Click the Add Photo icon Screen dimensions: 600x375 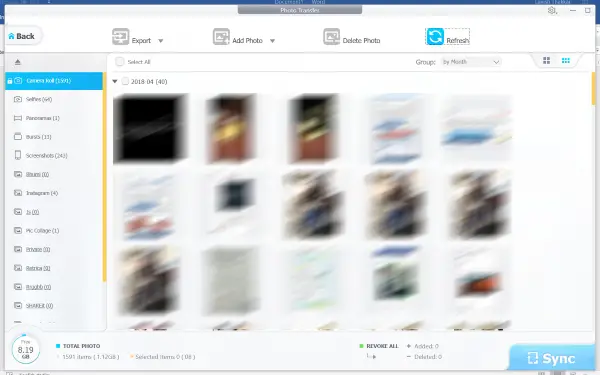(x=221, y=37)
